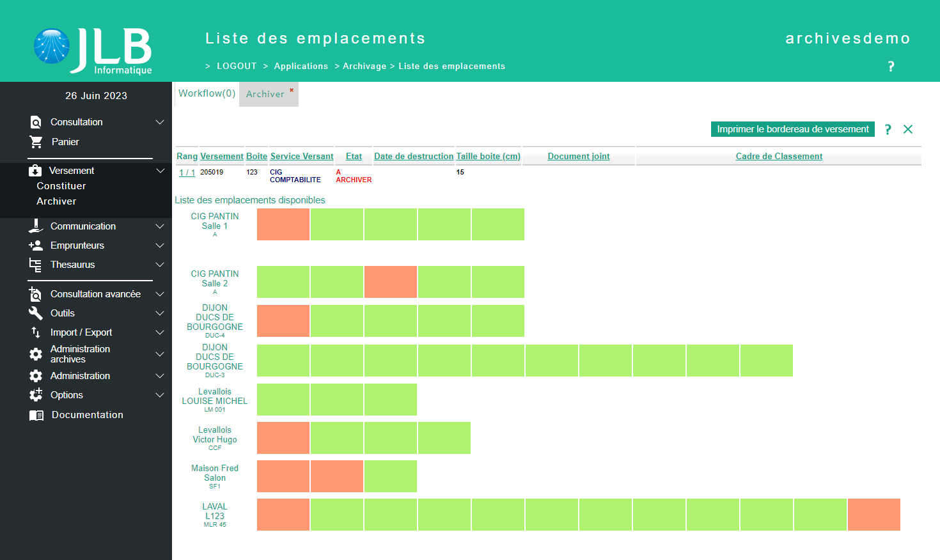
Task: Click Imprimer le bordereau de versement button
Action: [x=792, y=129]
